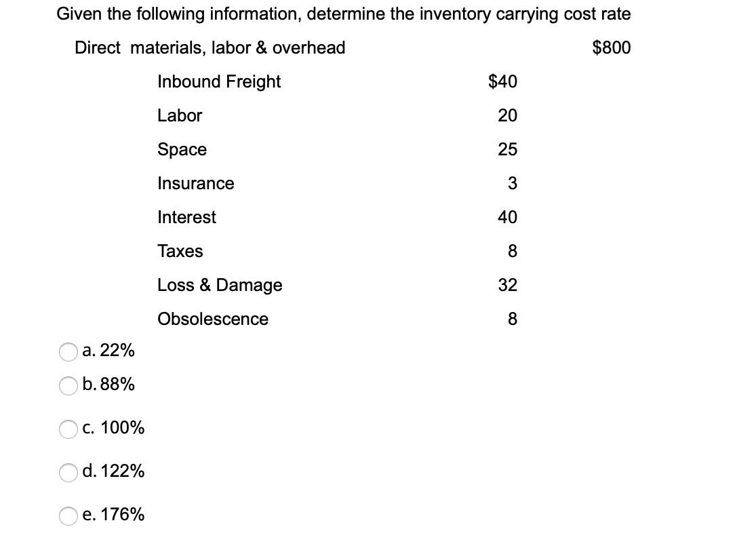Select radio button for answer b. 88%
Viewport: 756px width, 544px height.
point(68,387)
